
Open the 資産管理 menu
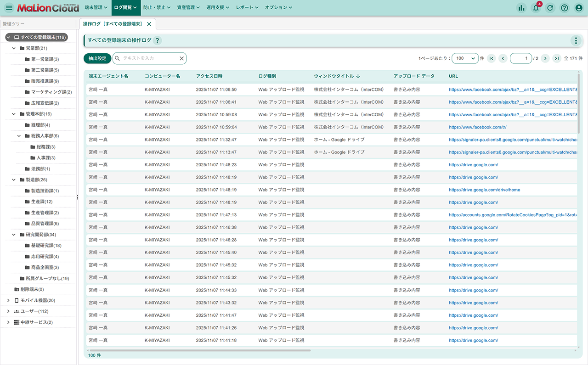188,8
